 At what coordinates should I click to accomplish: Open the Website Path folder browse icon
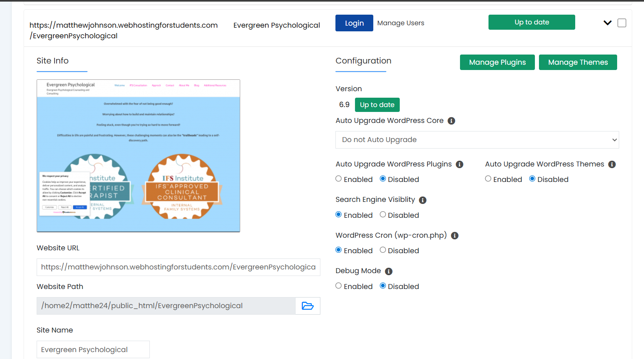pos(308,306)
